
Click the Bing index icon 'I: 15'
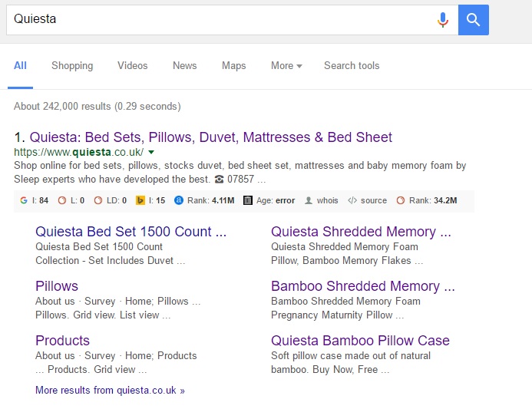[140, 200]
